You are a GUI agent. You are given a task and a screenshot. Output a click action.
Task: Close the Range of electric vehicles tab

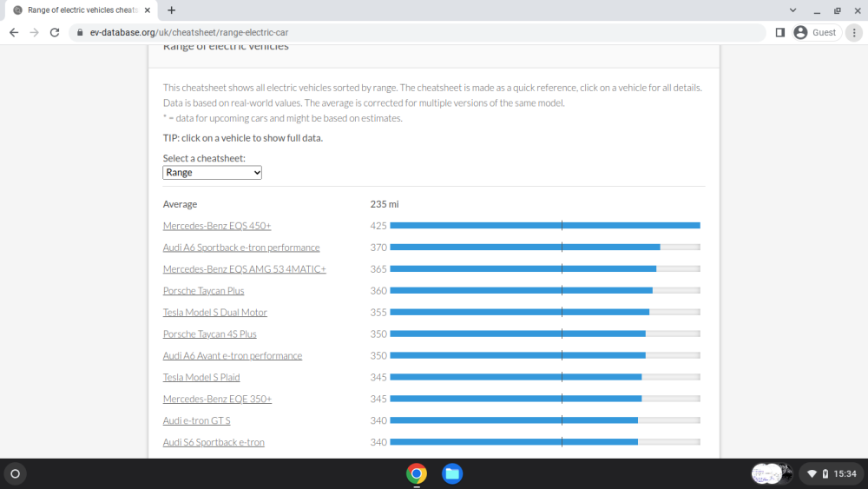pyautogui.click(x=148, y=10)
